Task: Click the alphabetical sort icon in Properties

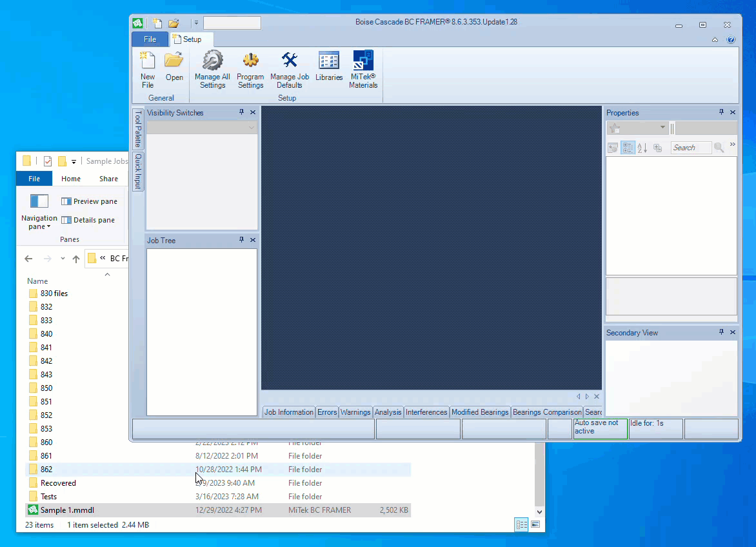Action: pos(642,148)
